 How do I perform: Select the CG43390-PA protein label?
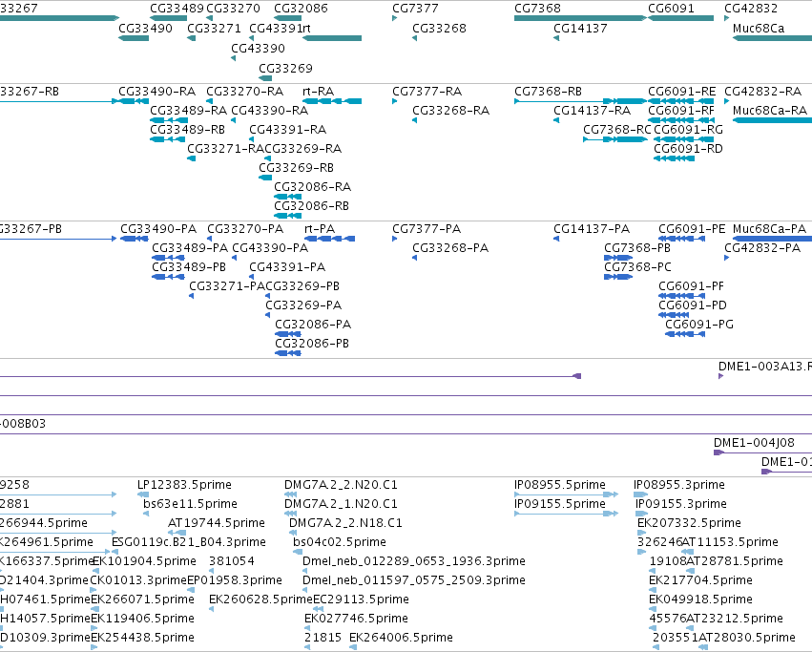[x=270, y=248]
